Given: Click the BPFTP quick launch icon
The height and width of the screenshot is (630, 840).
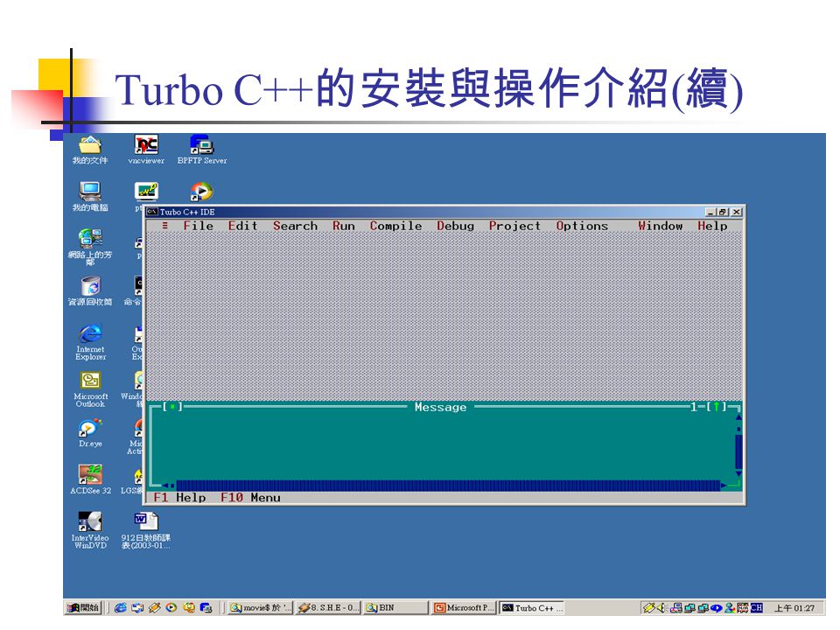Looking at the screenshot, I should 206,607.
